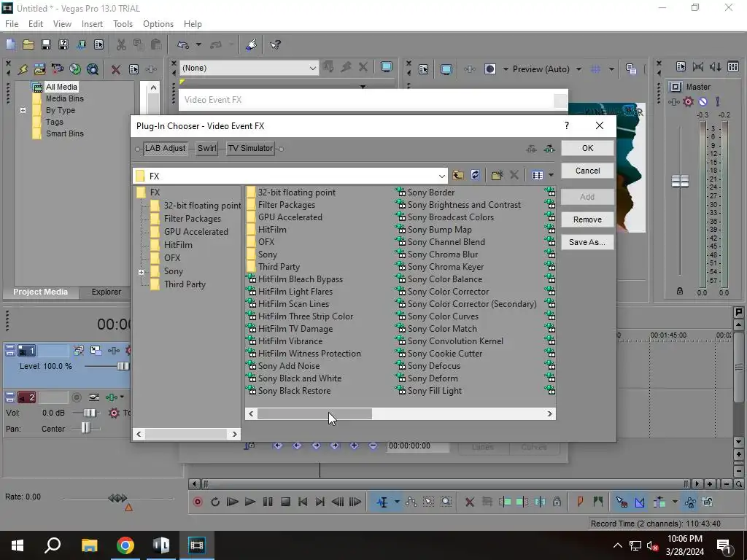Viewport: 747px width, 560px height.
Task: Click the taskbar Search magnifier
Action: click(x=53, y=545)
